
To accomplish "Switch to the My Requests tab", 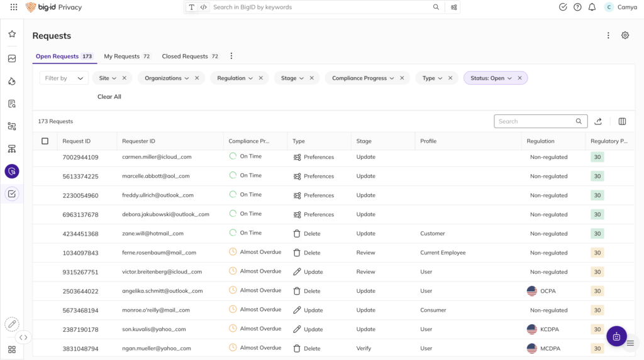I will click(122, 57).
